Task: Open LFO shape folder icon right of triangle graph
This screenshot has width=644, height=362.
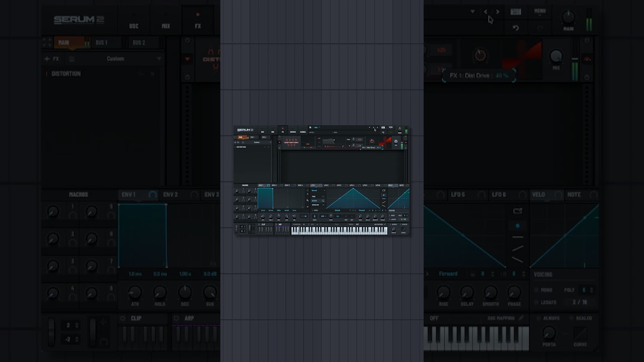Action: point(384,191)
